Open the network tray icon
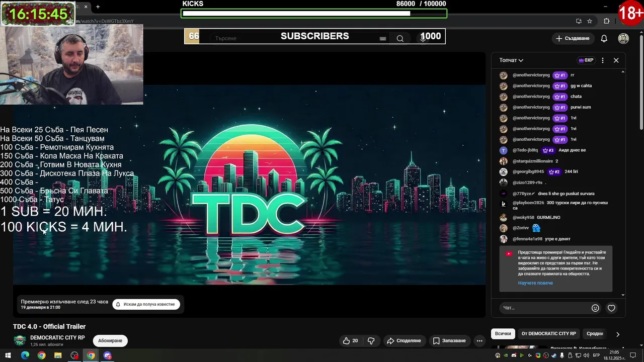Screen dimensions: 644x362 (578, 355)
